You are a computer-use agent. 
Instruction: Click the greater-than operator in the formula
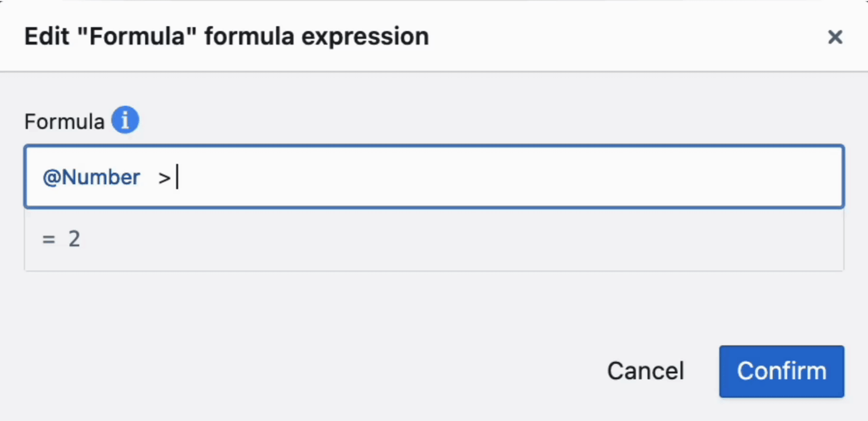tap(164, 178)
